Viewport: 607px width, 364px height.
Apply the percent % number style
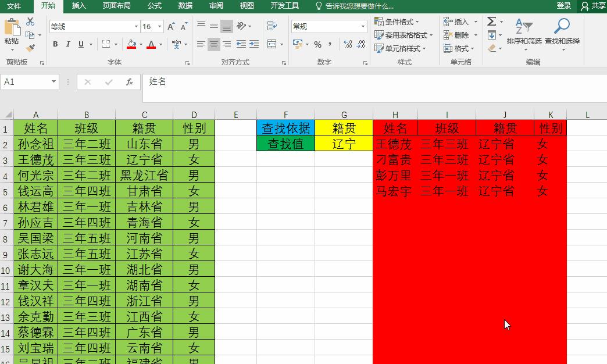pos(317,43)
